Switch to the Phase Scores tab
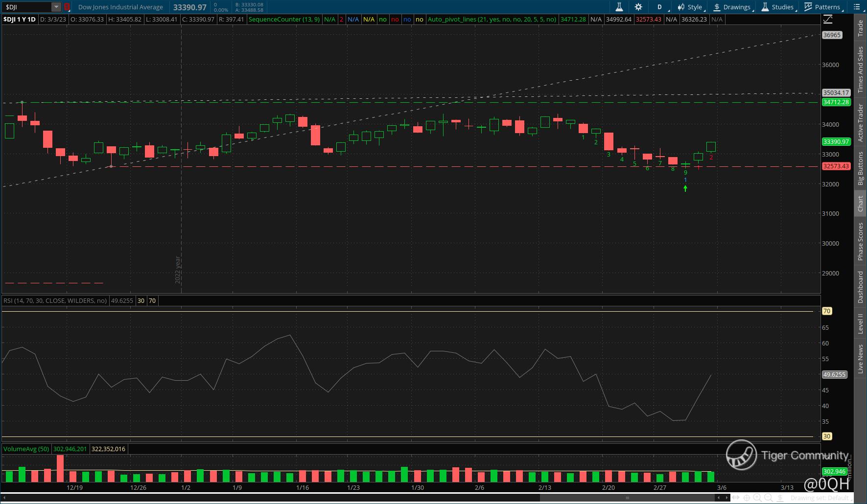The width and height of the screenshot is (867, 504). pos(860,241)
